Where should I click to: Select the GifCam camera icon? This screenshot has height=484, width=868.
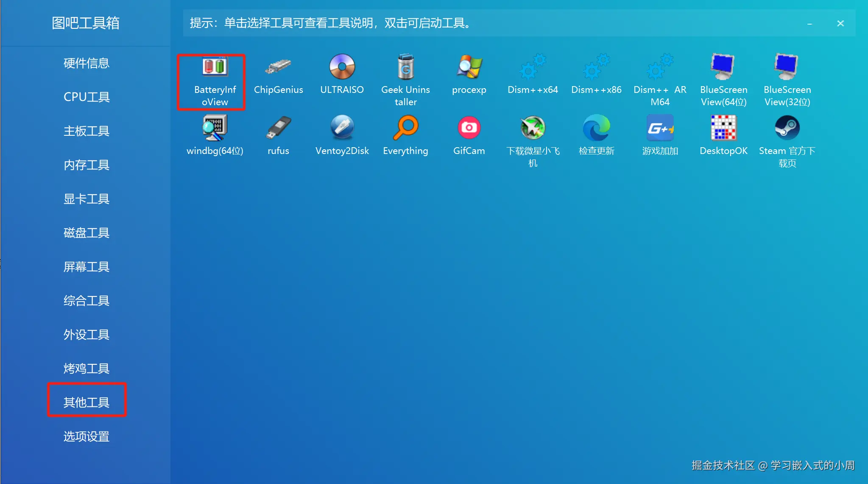pyautogui.click(x=469, y=128)
